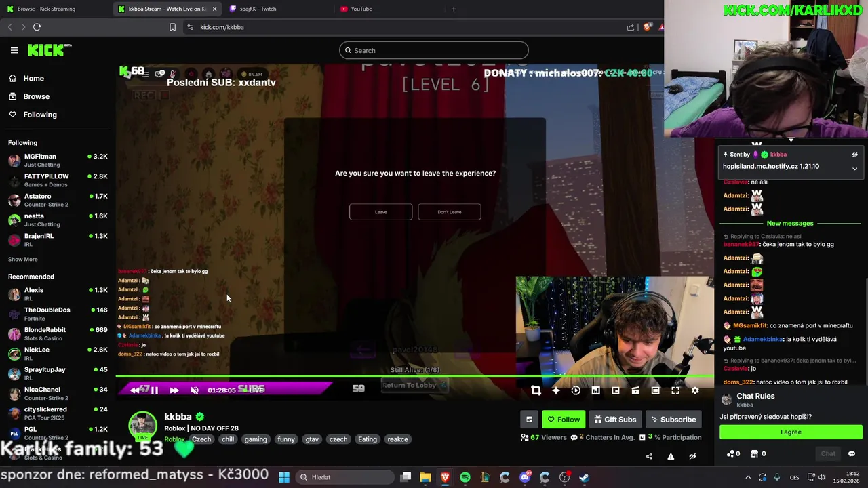Open MGFitman channel from Following list
868x488 pixels.
[x=58, y=160]
